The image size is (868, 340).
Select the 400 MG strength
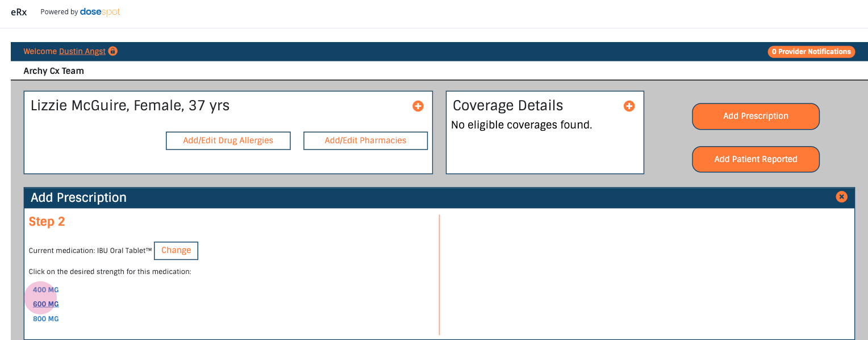[x=45, y=290]
